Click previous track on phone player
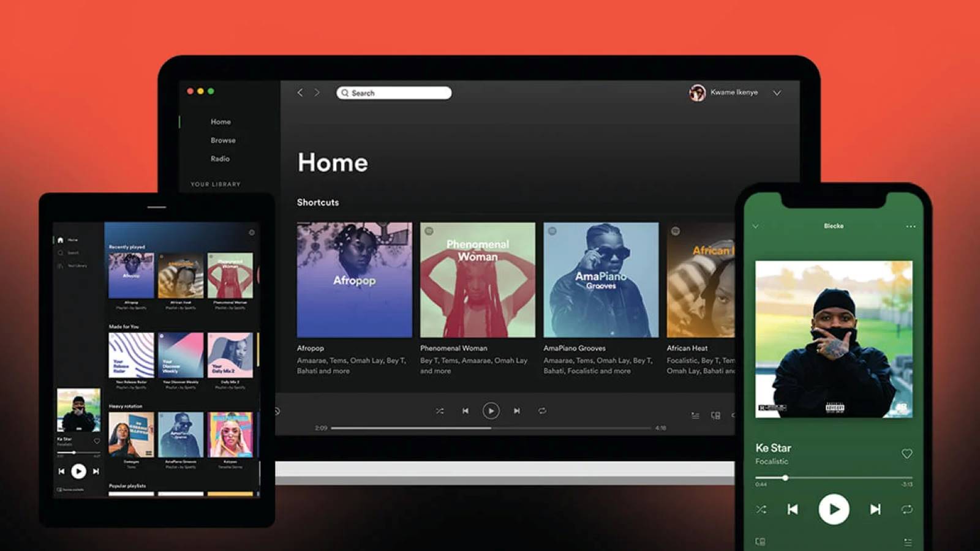980x551 pixels. click(793, 509)
